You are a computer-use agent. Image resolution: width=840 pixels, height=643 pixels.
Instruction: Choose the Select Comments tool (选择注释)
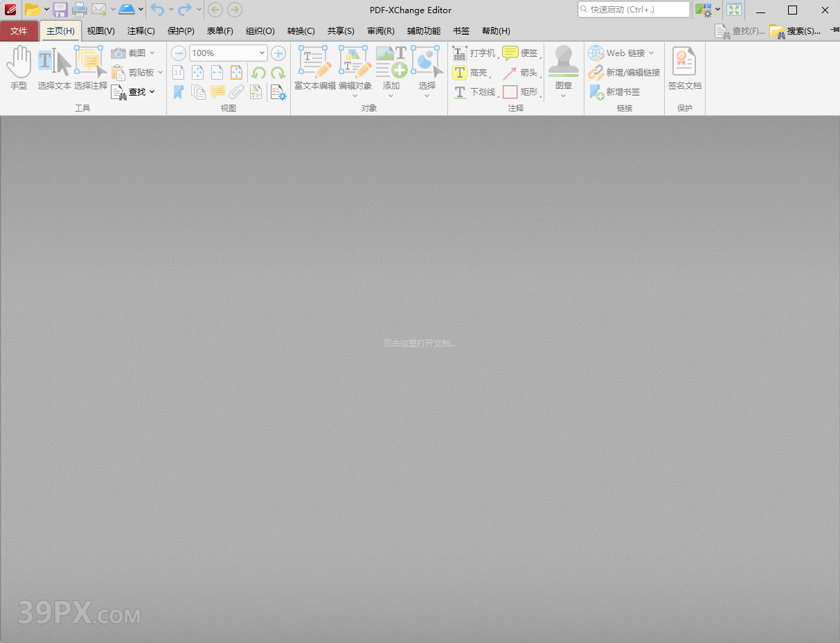(x=91, y=68)
